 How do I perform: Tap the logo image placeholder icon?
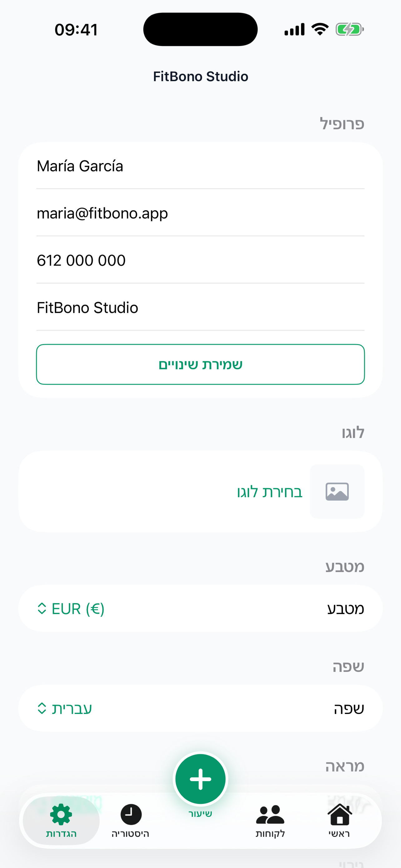[x=337, y=491]
